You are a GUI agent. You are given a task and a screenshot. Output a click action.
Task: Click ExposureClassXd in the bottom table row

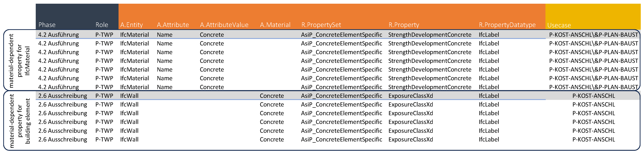(x=410, y=139)
